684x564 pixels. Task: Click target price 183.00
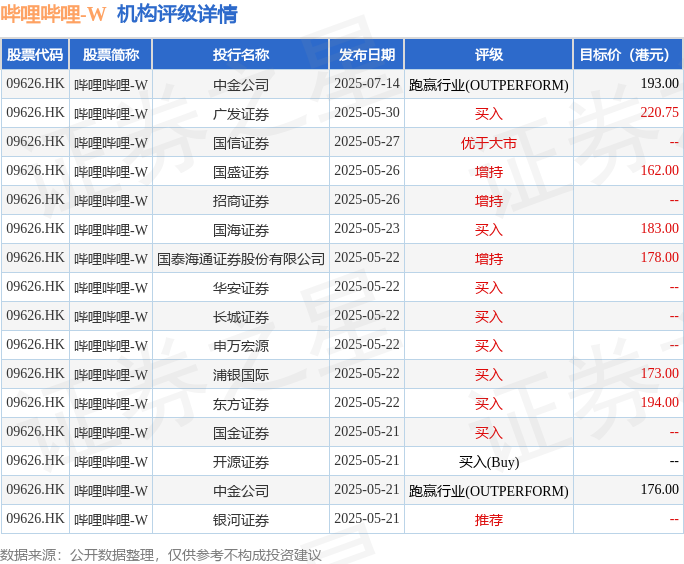pos(660,229)
